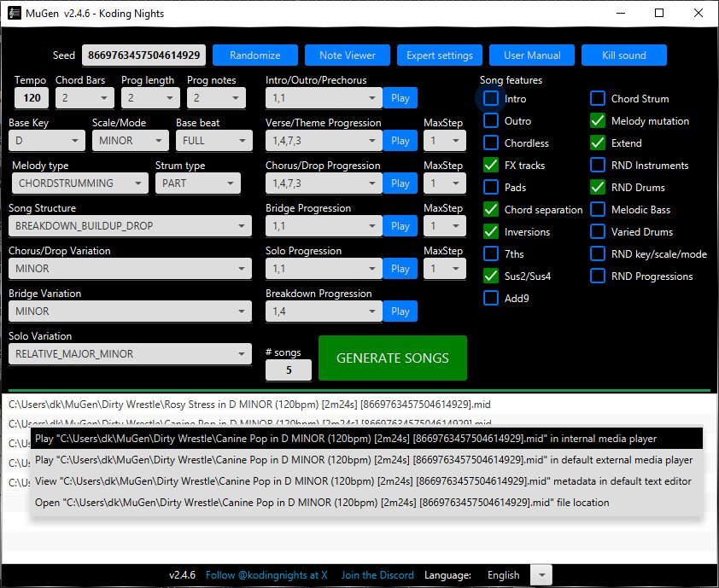Enable the 7ths option
Image resolution: width=719 pixels, height=588 pixels.
[x=490, y=253]
